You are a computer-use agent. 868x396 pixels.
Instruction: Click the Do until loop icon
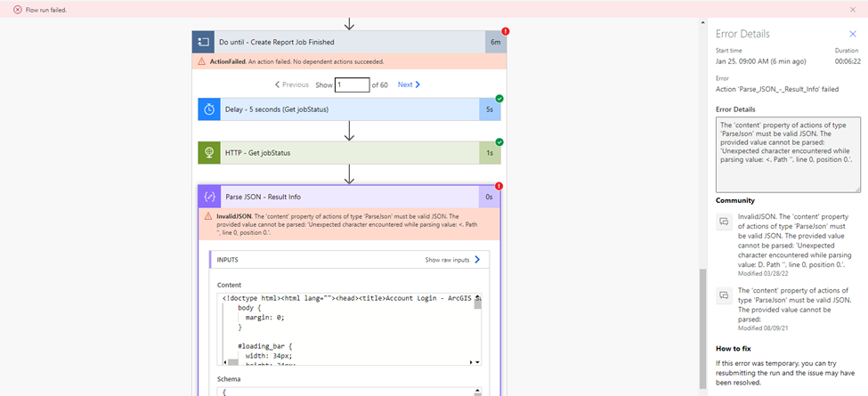coord(205,42)
